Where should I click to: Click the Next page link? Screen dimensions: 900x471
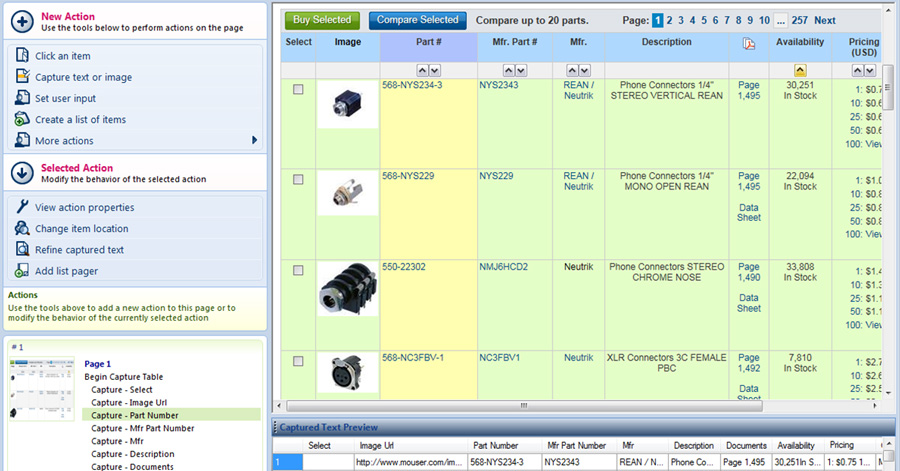(825, 20)
